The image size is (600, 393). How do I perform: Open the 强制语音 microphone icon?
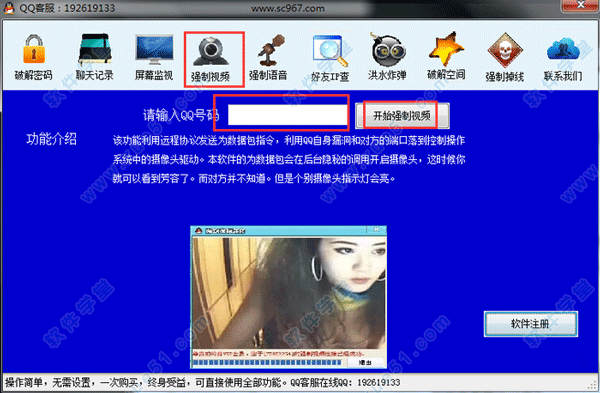pos(271,50)
